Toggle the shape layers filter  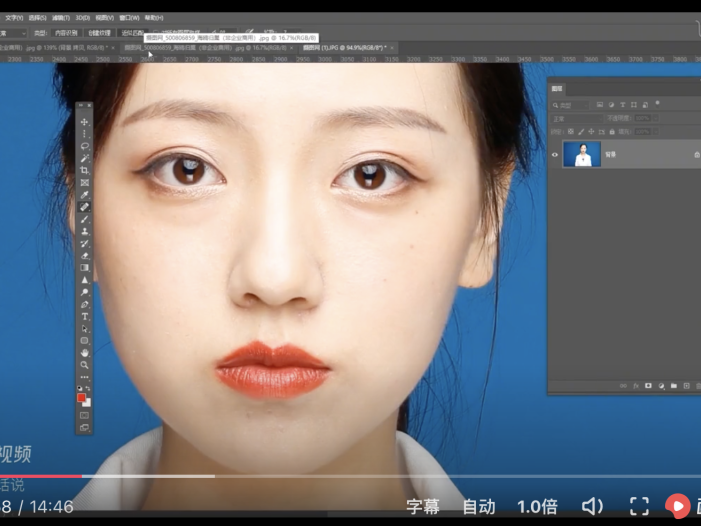point(633,105)
